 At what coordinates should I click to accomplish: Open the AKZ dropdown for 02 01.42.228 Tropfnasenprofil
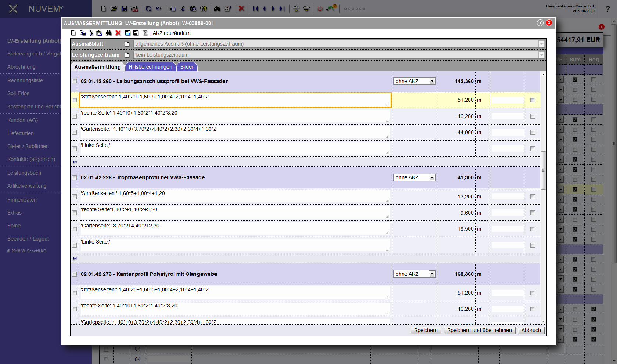coord(414,177)
